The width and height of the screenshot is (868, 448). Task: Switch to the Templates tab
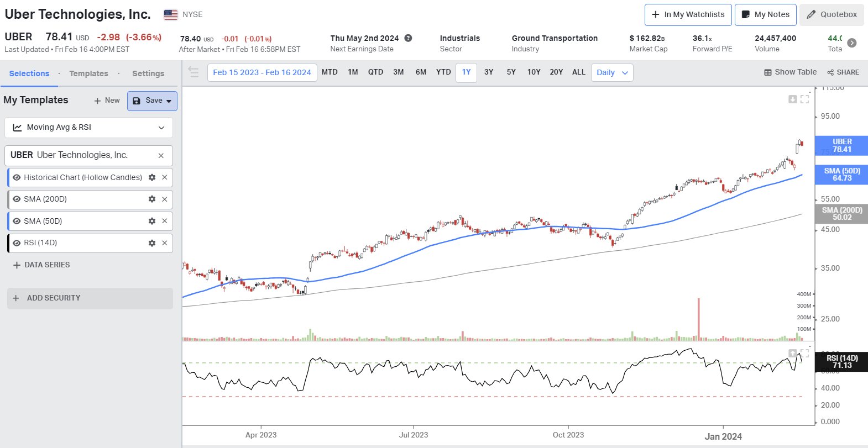click(x=88, y=73)
